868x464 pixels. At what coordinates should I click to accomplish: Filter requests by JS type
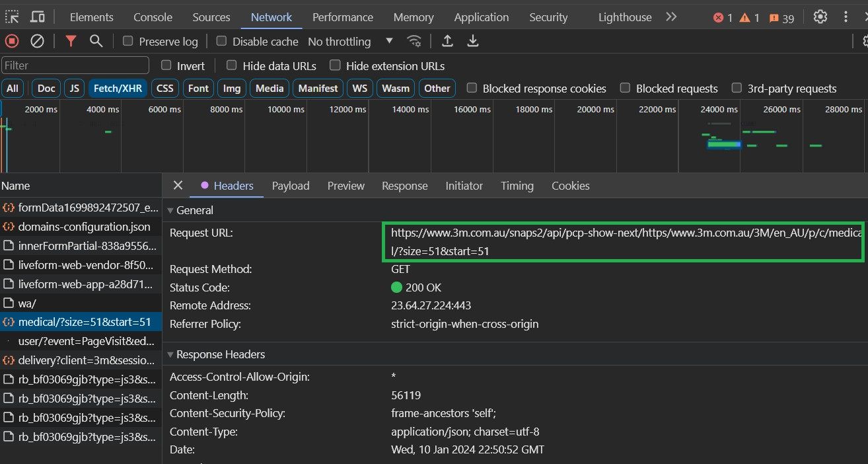coord(75,88)
